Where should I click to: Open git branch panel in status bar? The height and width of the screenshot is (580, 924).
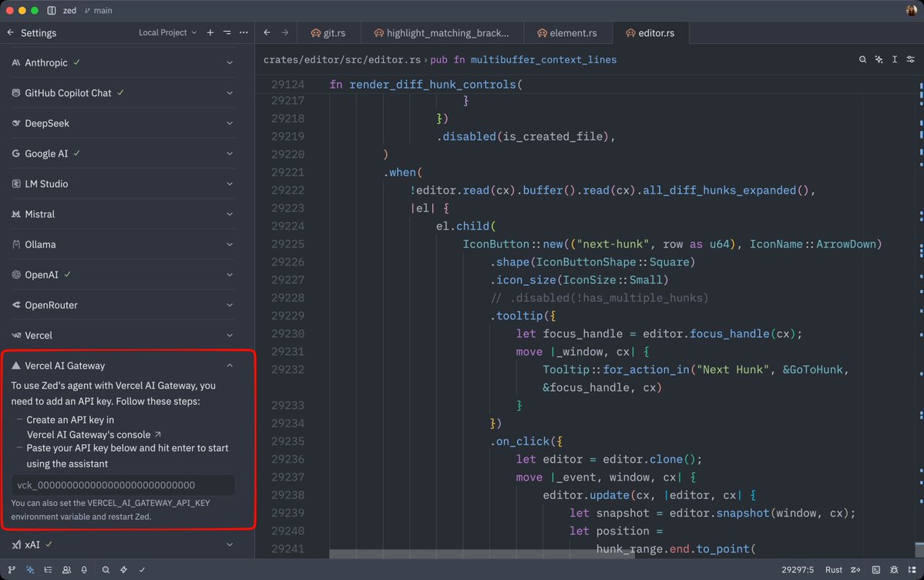coord(12,569)
